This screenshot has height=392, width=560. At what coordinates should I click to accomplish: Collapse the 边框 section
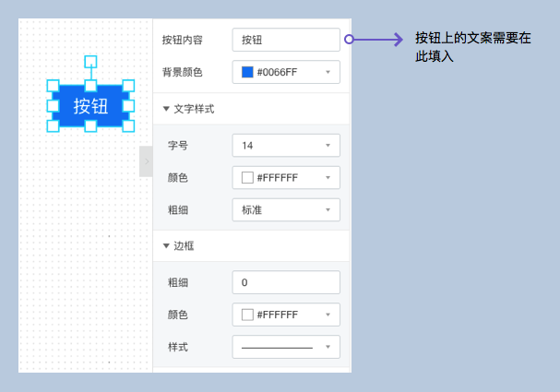coord(166,246)
